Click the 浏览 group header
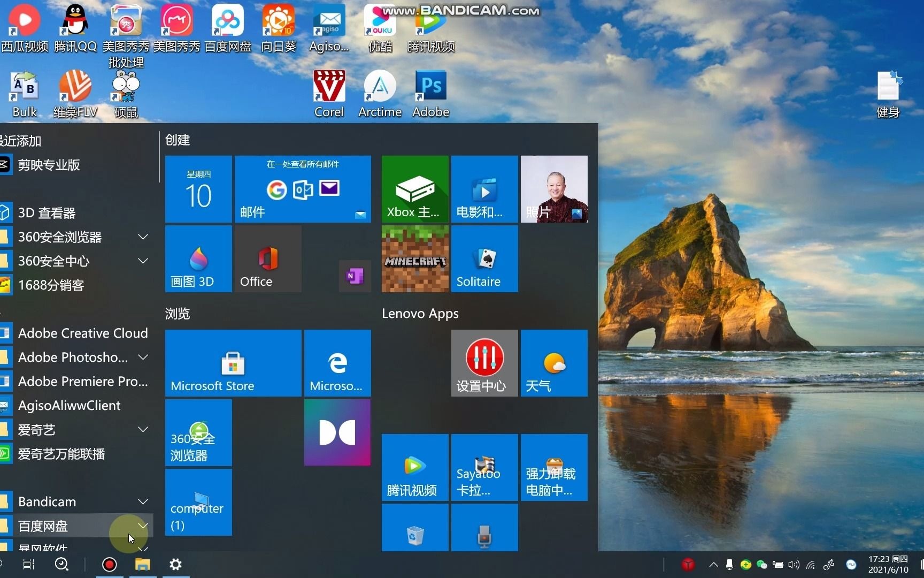924x578 pixels. (x=178, y=314)
